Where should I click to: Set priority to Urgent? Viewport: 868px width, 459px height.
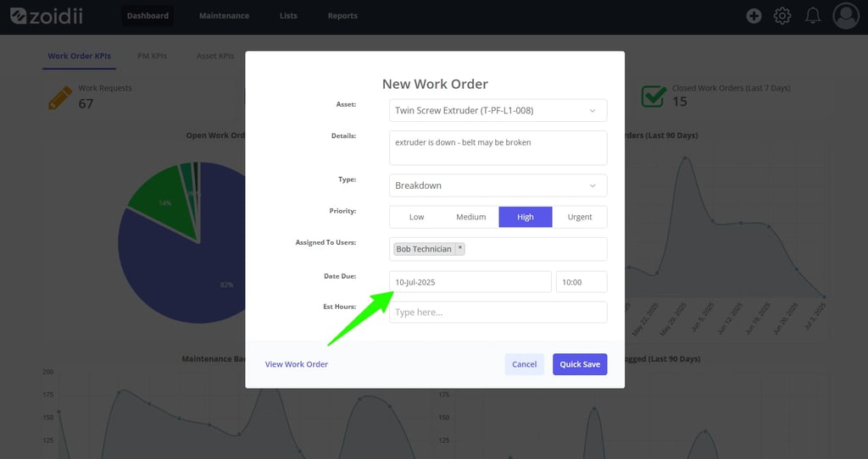point(580,217)
